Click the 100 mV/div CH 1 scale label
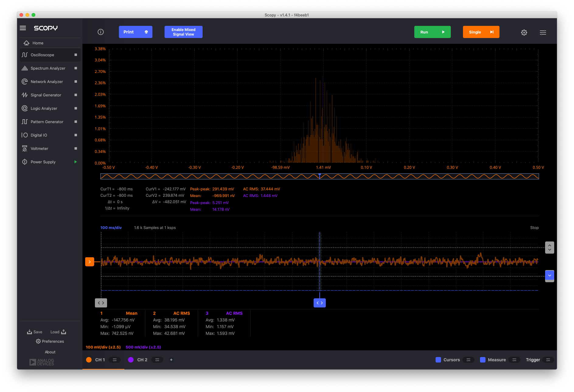Image resolution: width=574 pixels, height=392 pixels. click(103, 347)
